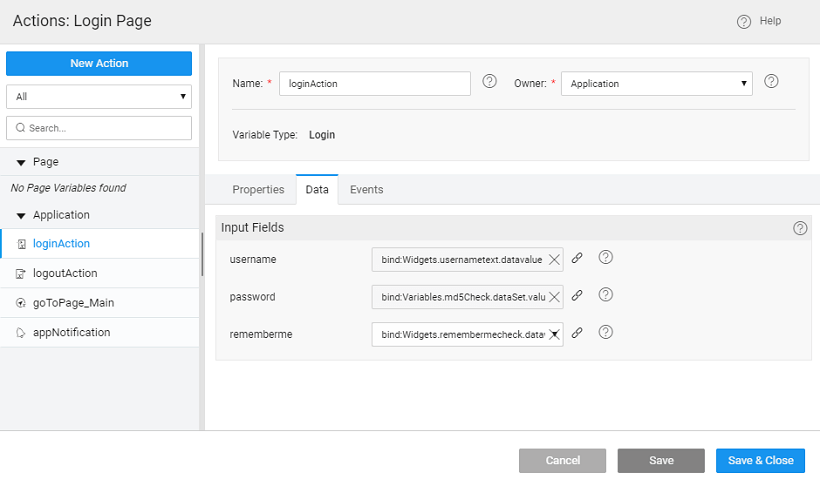Open help icon next to Name field
Image resolution: width=820 pixels, height=486 pixels.
490,82
